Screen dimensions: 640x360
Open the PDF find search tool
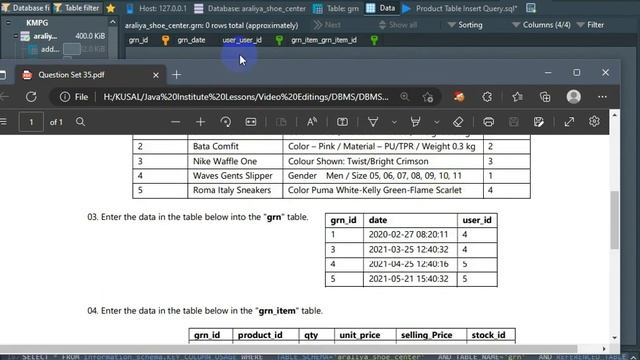pyautogui.click(x=80, y=122)
